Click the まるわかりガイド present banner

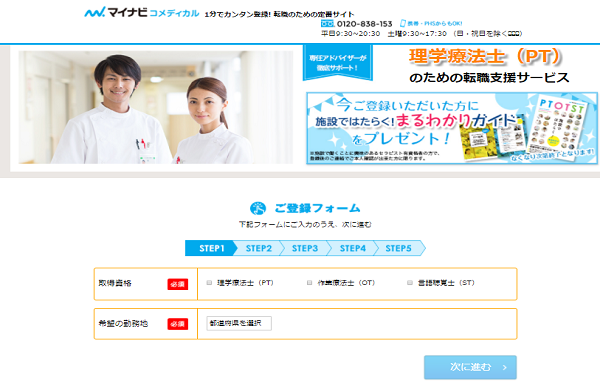(x=452, y=128)
